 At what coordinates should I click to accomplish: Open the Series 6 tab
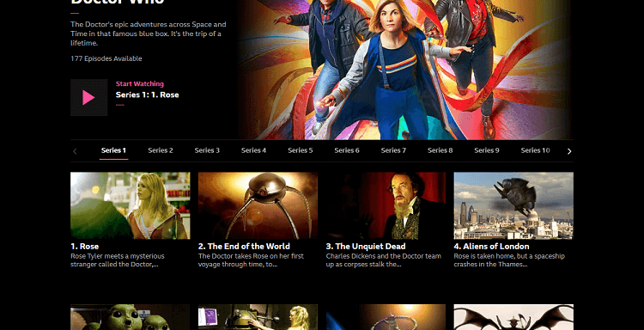tap(347, 150)
